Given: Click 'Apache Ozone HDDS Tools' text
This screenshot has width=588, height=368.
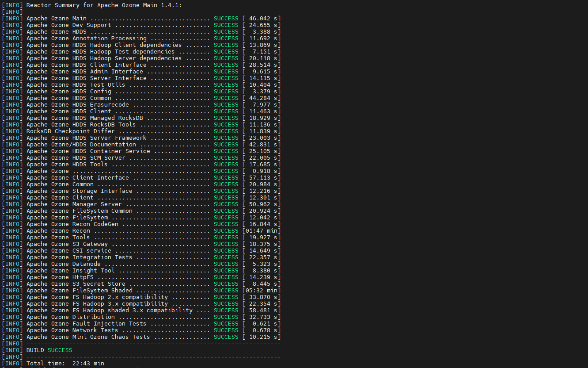Looking at the screenshot, I should [x=67, y=165].
